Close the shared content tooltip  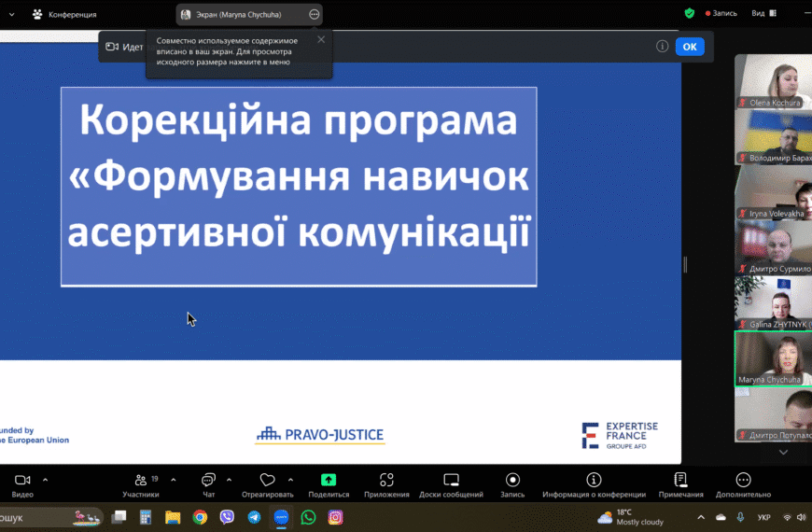pyautogui.click(x=321, y=39)
